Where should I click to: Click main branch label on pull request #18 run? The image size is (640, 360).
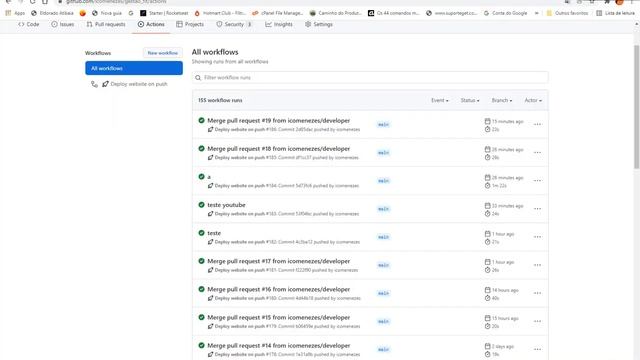tap(383, 153)
